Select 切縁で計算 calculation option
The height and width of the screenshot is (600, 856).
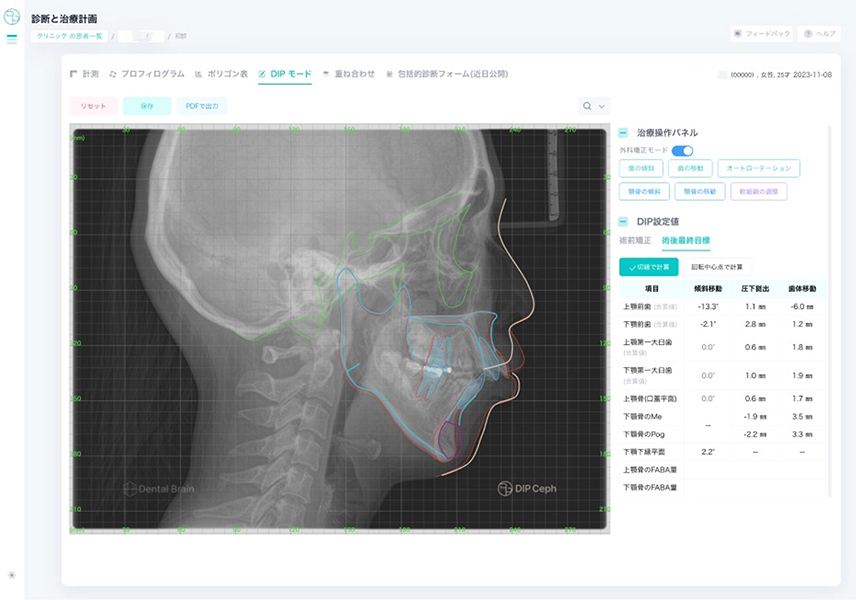pos(649,266)
